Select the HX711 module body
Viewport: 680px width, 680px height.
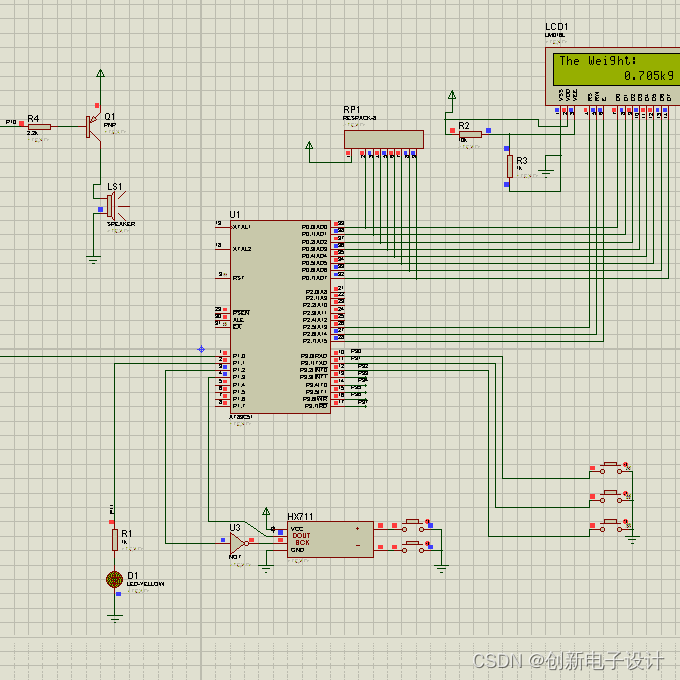(330, 539)
